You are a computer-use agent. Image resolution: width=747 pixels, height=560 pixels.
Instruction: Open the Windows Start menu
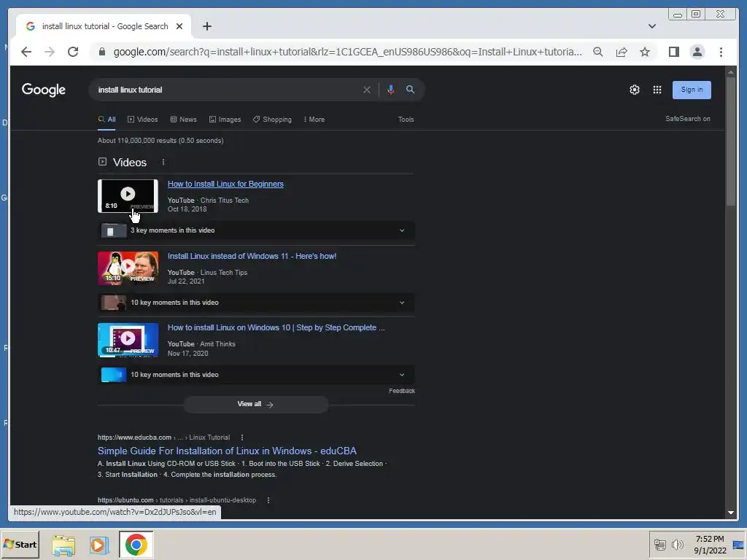point(20,544)
